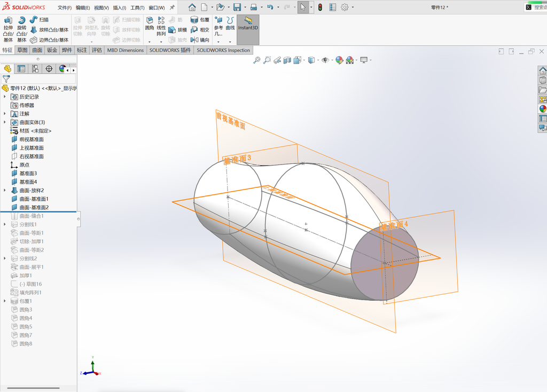Switch to the SOLIDWORKS Inspection tab
Viewport: 547px width, 392px height.
[x=223, y=50]
